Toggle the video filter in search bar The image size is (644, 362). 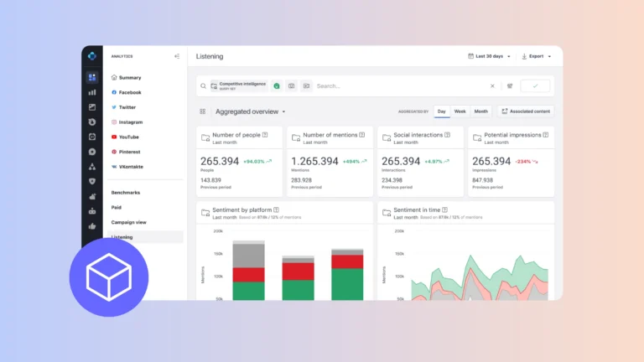click(x=306, y=85)
